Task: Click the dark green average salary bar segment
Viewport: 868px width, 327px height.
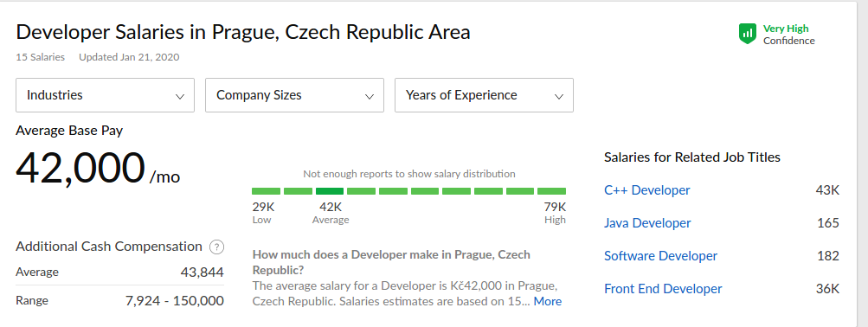Action: tap(330, 191)
